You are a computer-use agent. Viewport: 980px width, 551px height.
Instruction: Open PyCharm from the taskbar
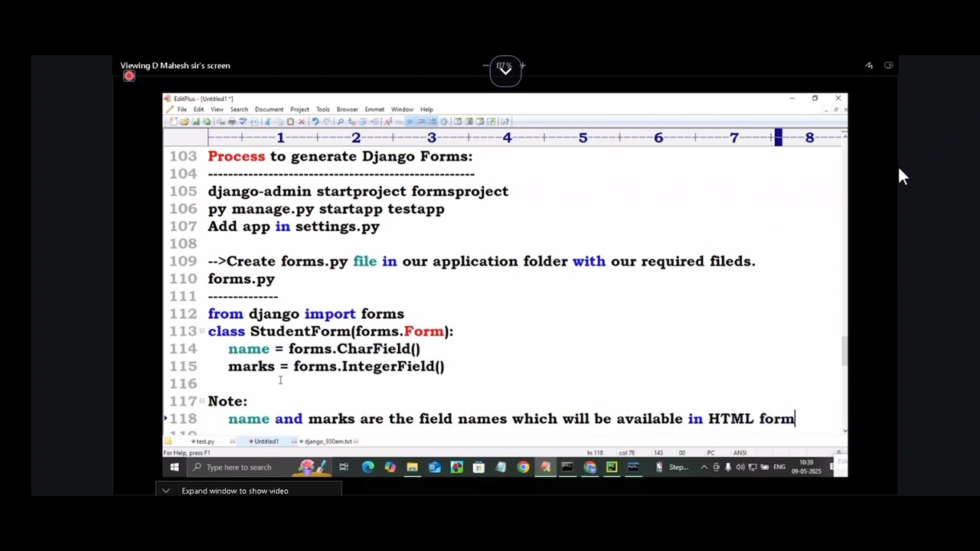[x=612, y=468]
